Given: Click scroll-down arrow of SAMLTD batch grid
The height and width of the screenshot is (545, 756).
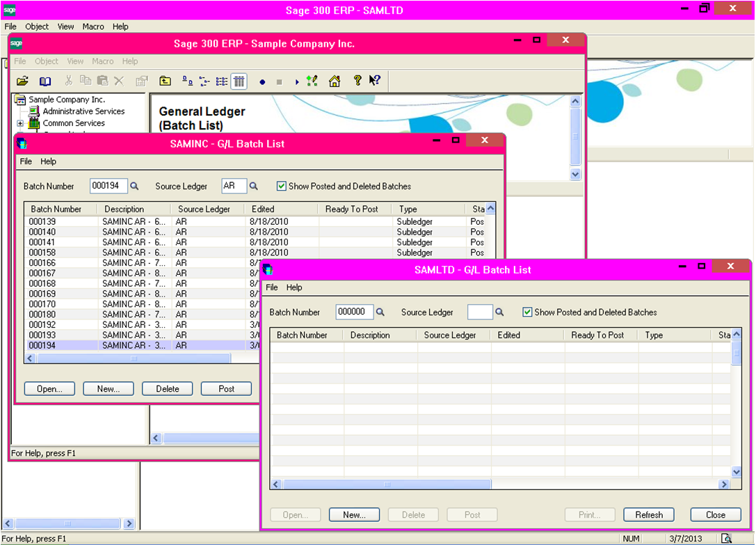Looking at the screenshot, I should coord(737,472).
